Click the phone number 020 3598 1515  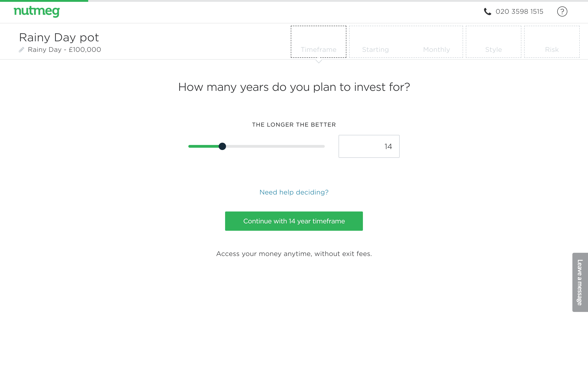point(519,11)
